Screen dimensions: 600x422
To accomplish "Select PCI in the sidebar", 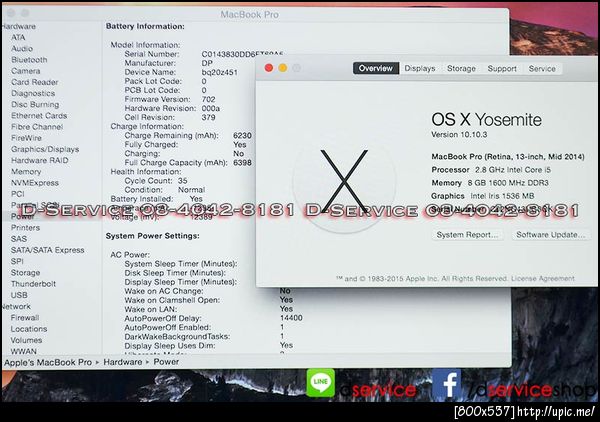I will (x=18, y=194).
